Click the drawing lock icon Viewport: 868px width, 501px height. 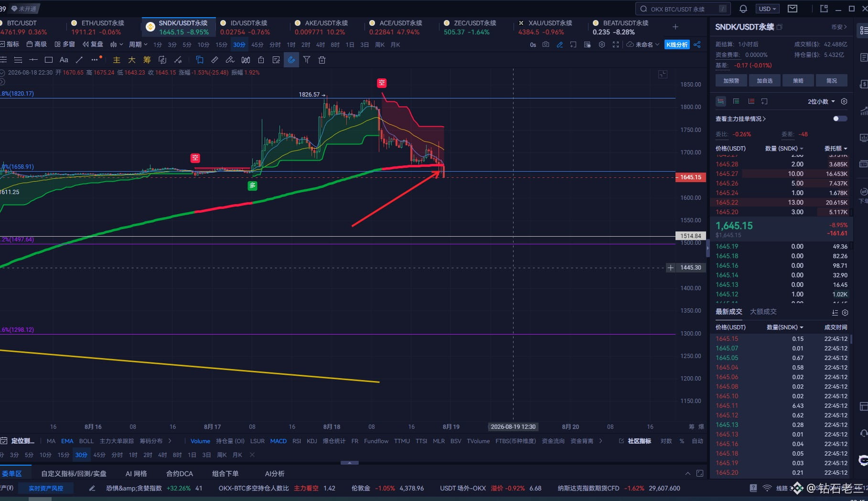click(261, 60)
